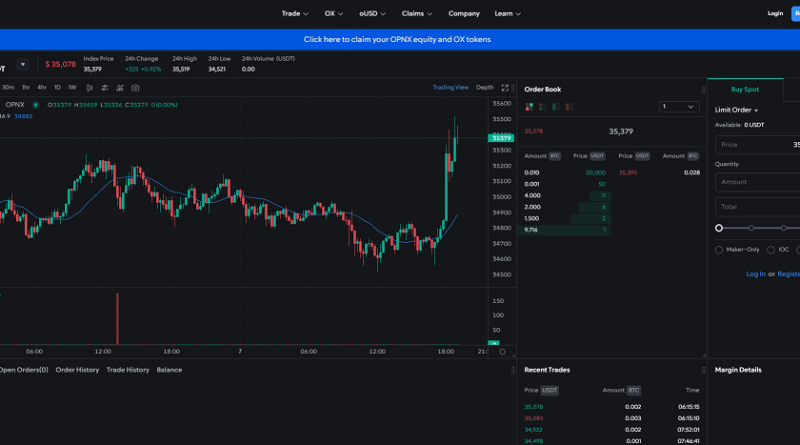Switch to the Buy Spot tab
Image resolution: width=800 pixels, height=445 pixels.
745,89
